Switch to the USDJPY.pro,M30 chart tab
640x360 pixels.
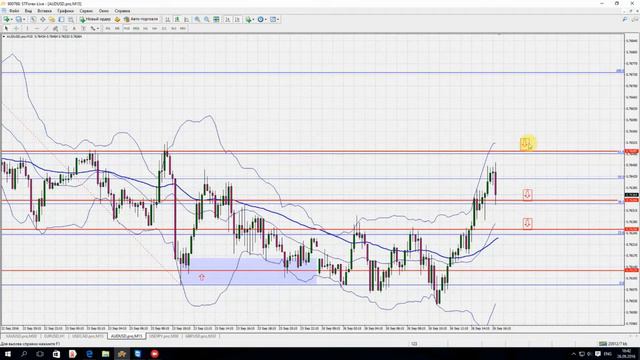[x=164, y=336]
